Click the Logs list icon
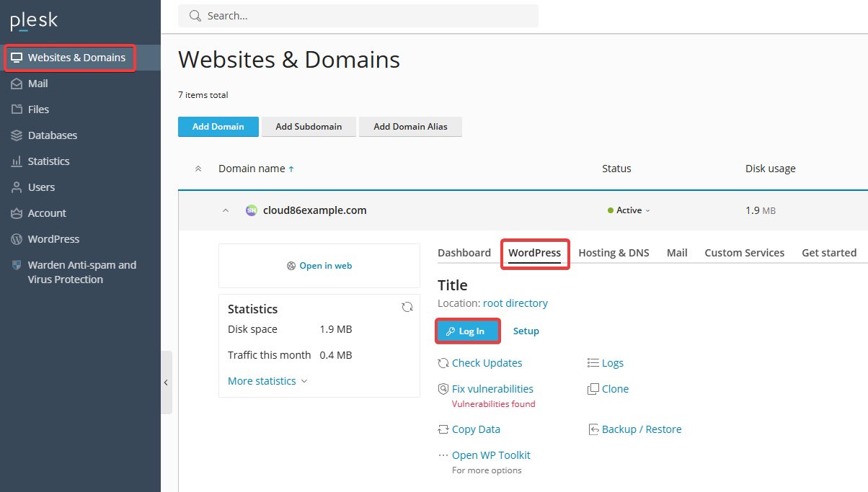 593,363
